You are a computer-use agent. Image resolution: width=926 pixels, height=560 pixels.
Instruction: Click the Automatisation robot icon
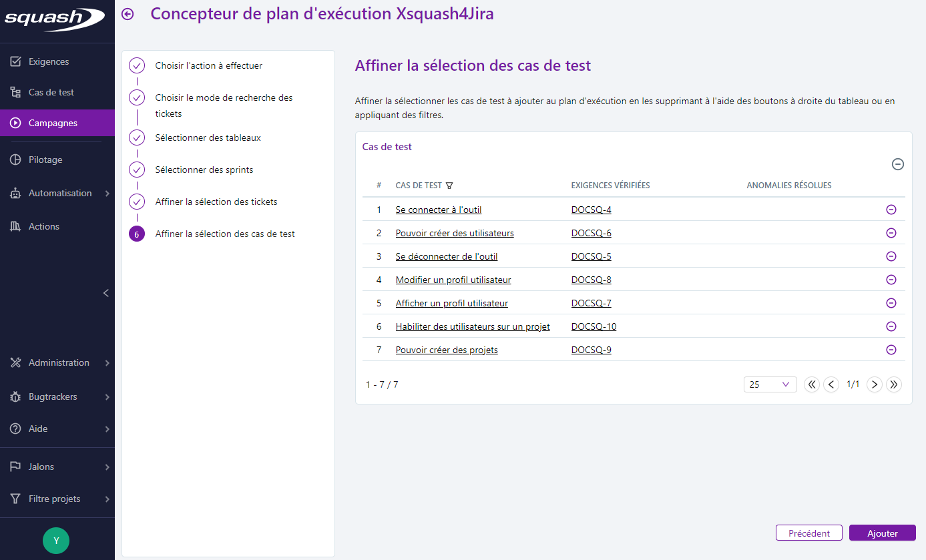tap(15, 192)
